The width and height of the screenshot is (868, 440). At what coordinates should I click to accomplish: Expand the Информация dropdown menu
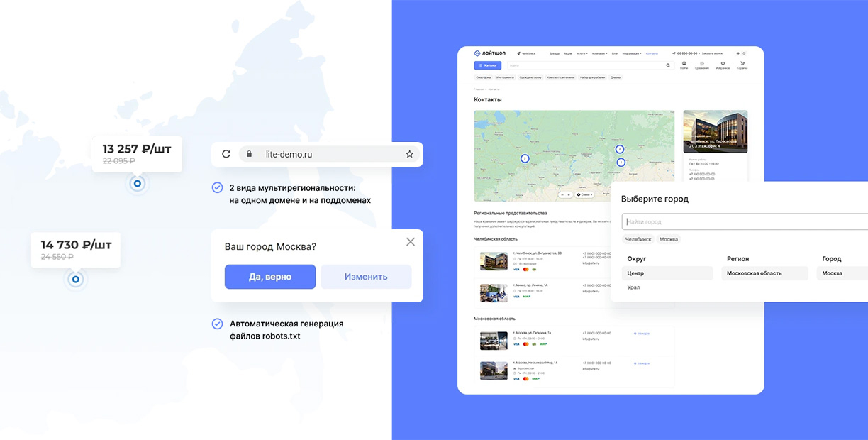631,53
